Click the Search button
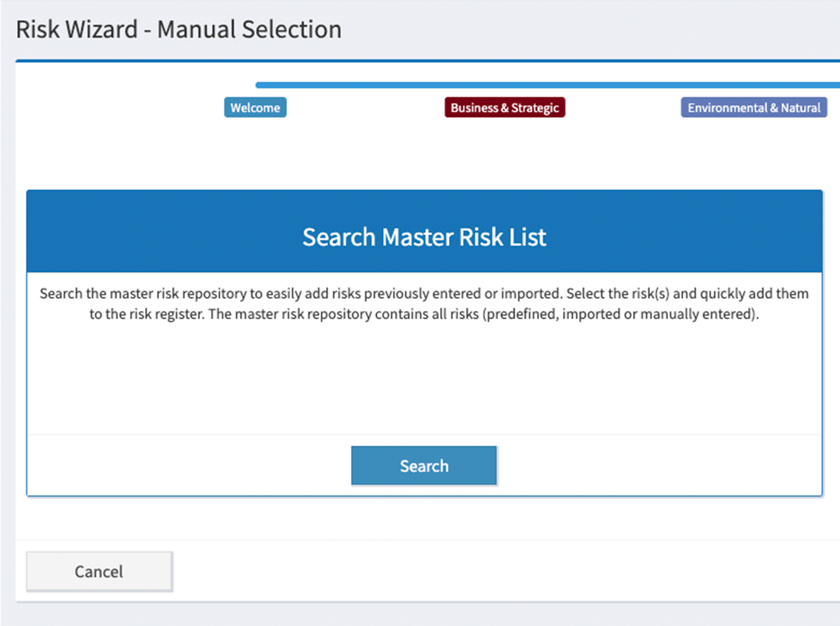 point(424,465)
